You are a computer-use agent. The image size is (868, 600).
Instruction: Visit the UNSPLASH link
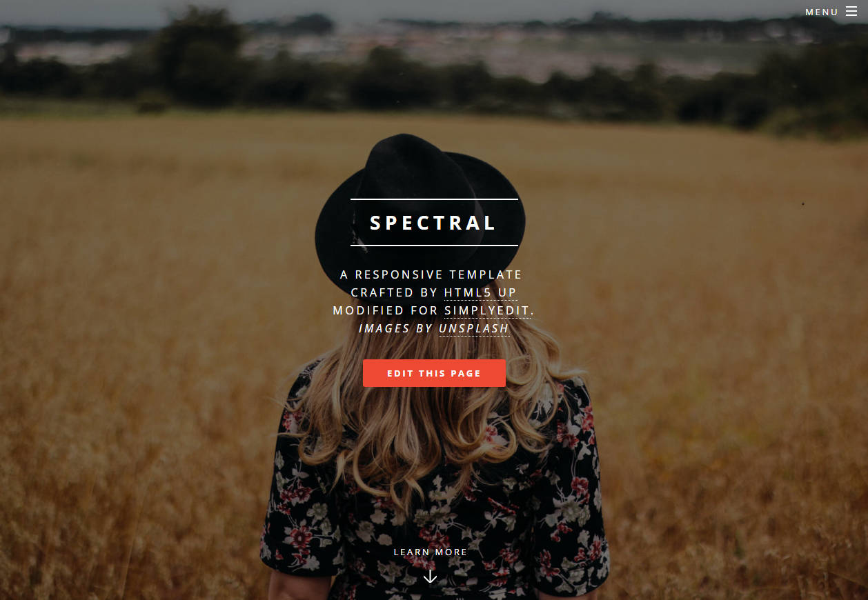pyautogui.click(x=474, y=328)
